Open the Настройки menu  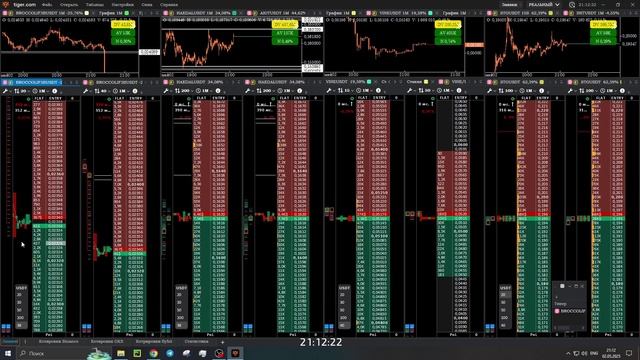[122, 4]
